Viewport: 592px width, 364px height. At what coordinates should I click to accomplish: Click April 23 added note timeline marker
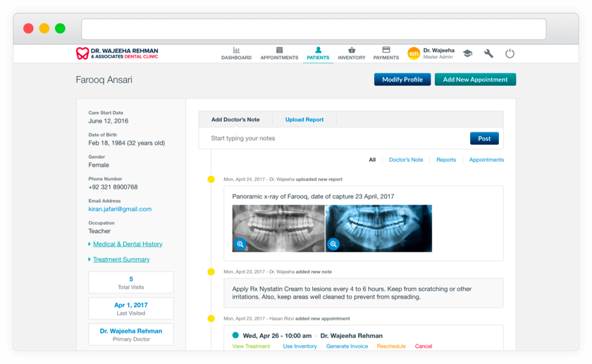(x=211, y=272)
